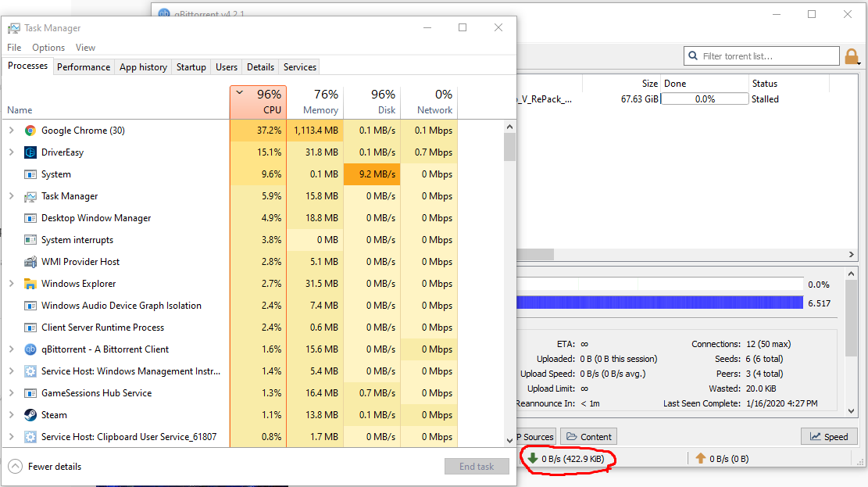Click the green download speed arrow in qBittorrent
This screenshot has width=868, height=487.
(534, 458)
